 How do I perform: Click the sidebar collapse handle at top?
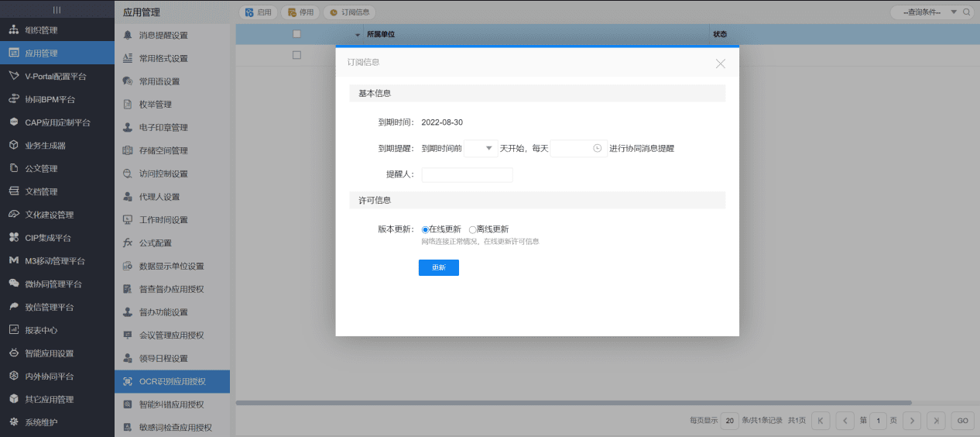point(57,9)
